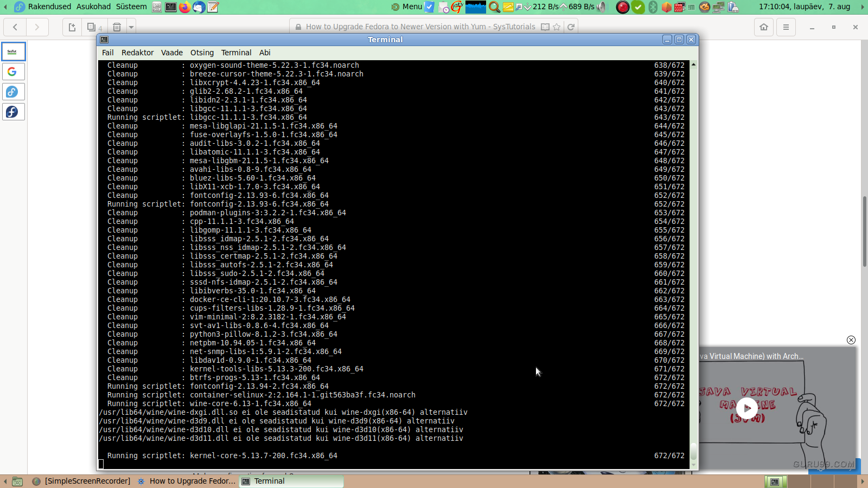Open the Fedora main menu icon
This screenshot has width=868, height=488.
[x=20, y=7]
